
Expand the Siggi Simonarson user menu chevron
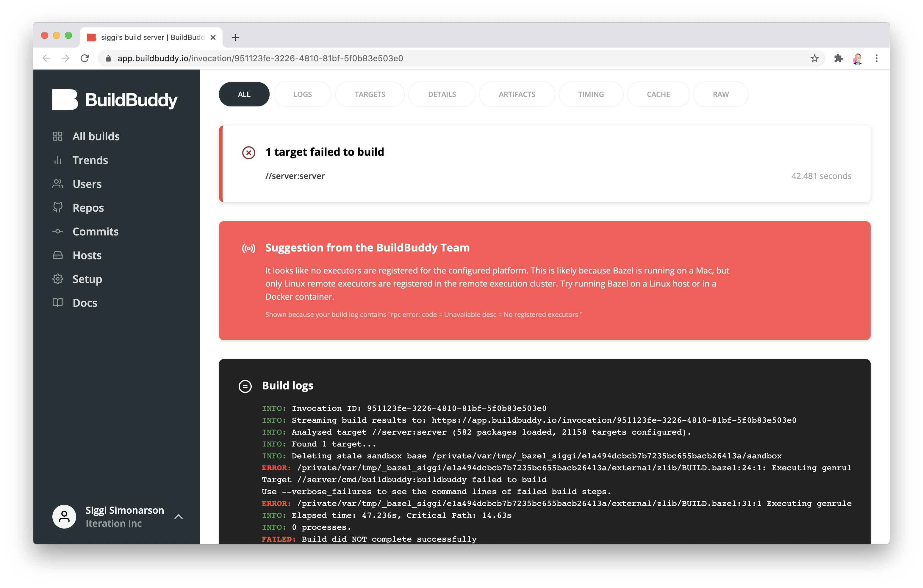pyautogui.click(x=178, y=517)
